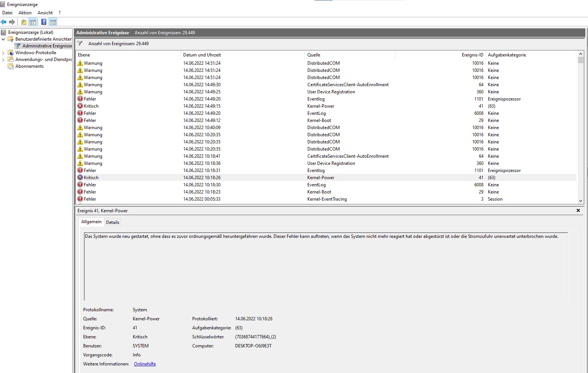Viewport: 588px width, 373px height.
Task: Sort by the Quelle column header
Action: point(350,55)
